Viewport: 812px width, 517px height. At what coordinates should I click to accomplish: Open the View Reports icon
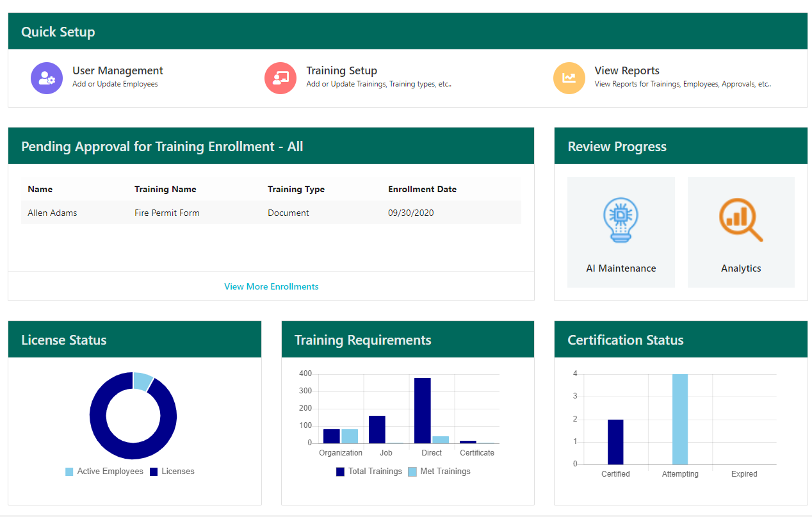click(x=569, y=78)
